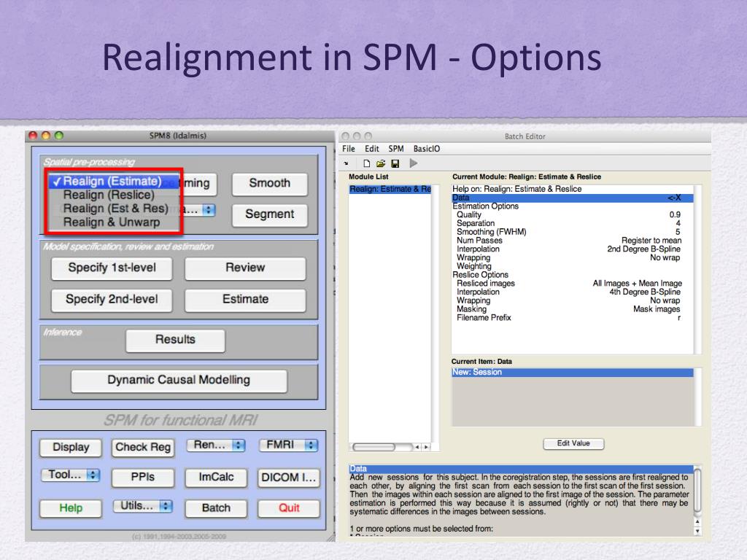747x560 pixels.
Task: Open the Edit menu in Batch Editor
Action: click(x=371, y=149)
